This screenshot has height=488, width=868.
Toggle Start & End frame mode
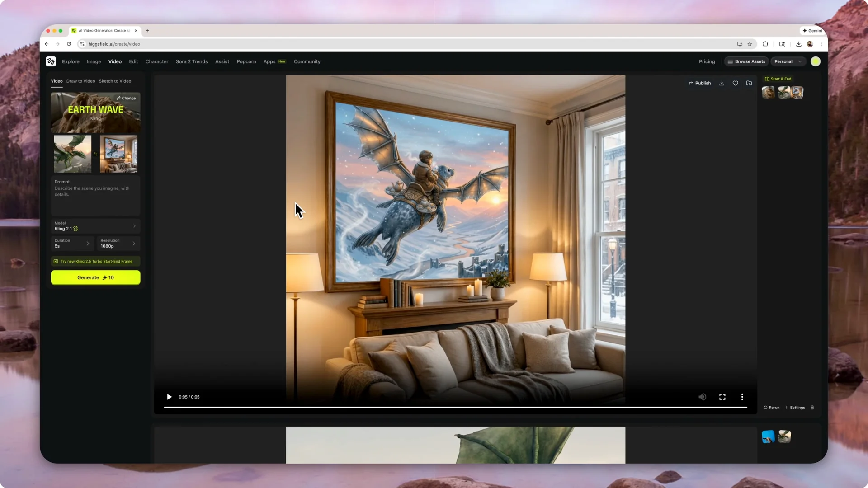point(778,79)
